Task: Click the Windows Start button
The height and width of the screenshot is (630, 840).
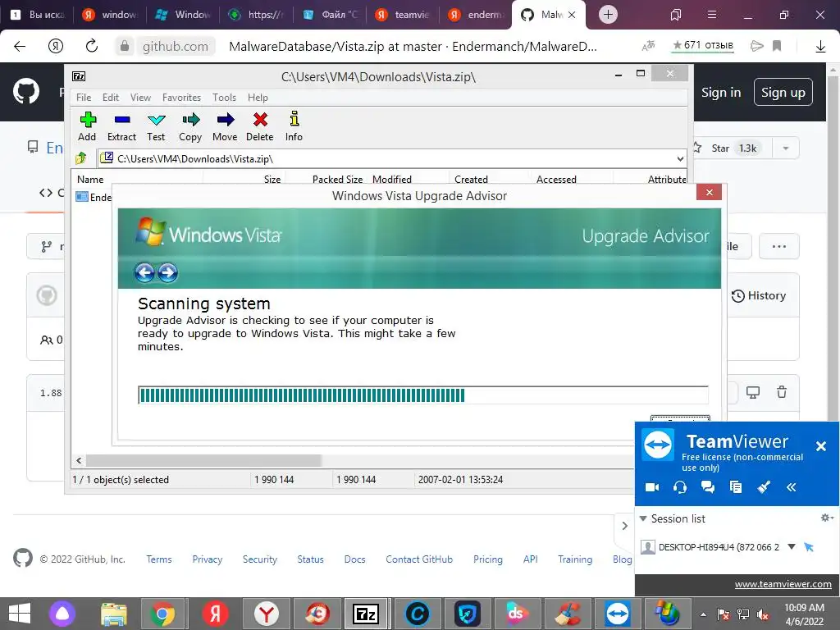Action: click(20, 614)
